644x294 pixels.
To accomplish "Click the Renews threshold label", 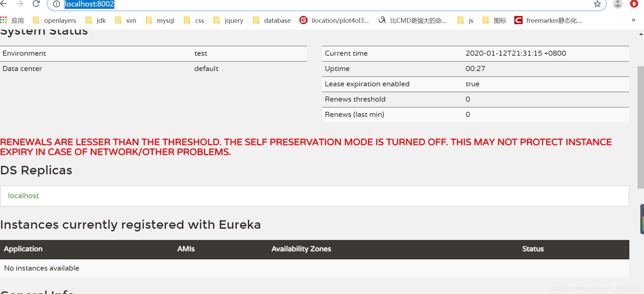I will [355, 99].
